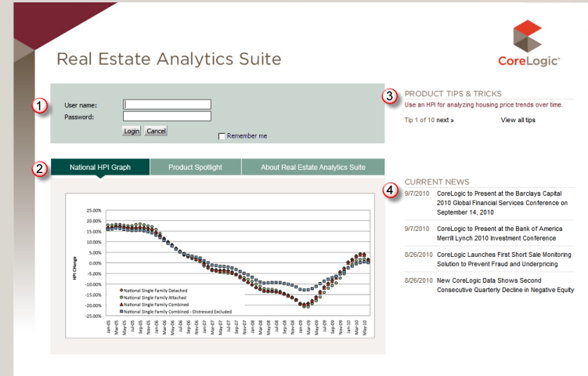
Task: Open Negative Equity quarterly decline news item
Action: click(x=505, y=285)
